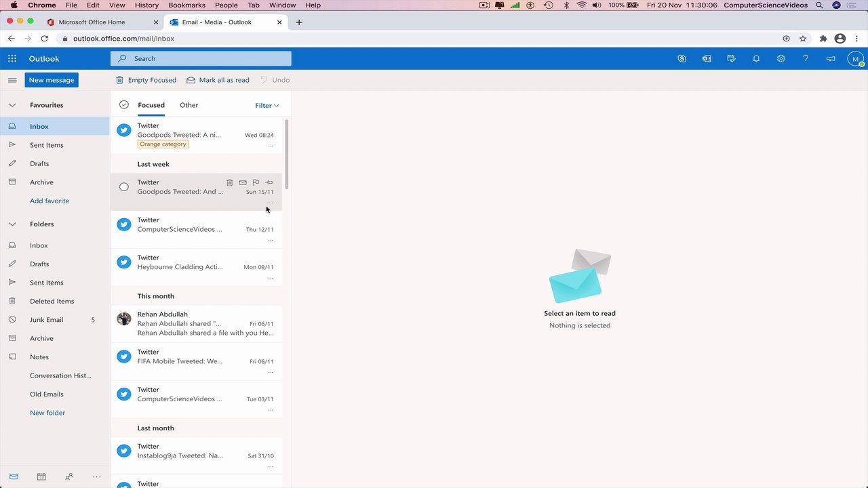This screenshot has width=868, height=488.
Task: Go back in Chrome
Action: [12, 39]
